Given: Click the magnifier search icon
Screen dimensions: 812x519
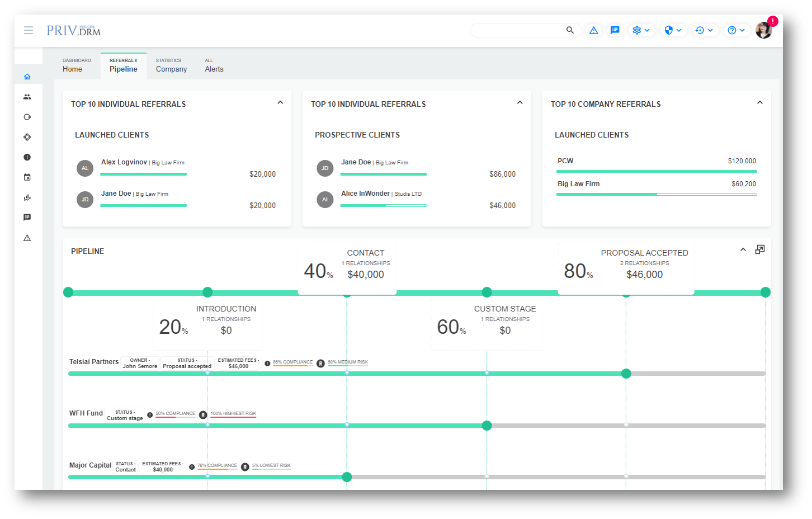Looking at the screenshot, I should [x=570, y=30].
